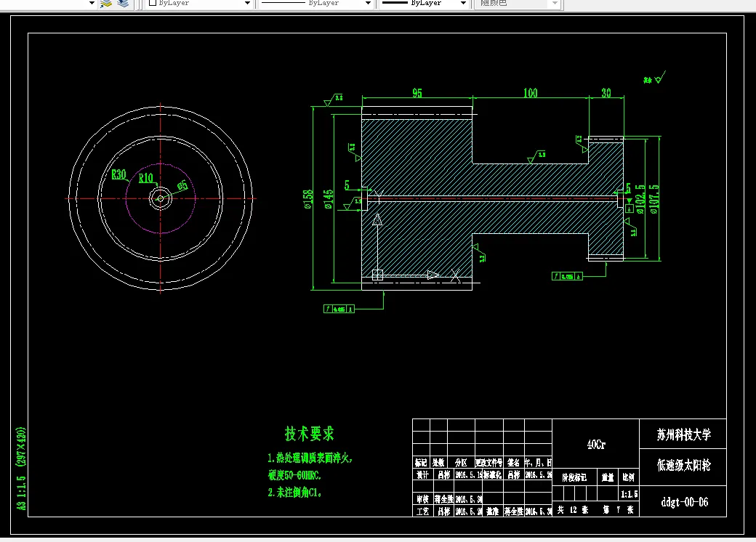This screenshot has height=542, width=756.
Task: Select the 比例 header cell
Action: (x=628, y=477)
